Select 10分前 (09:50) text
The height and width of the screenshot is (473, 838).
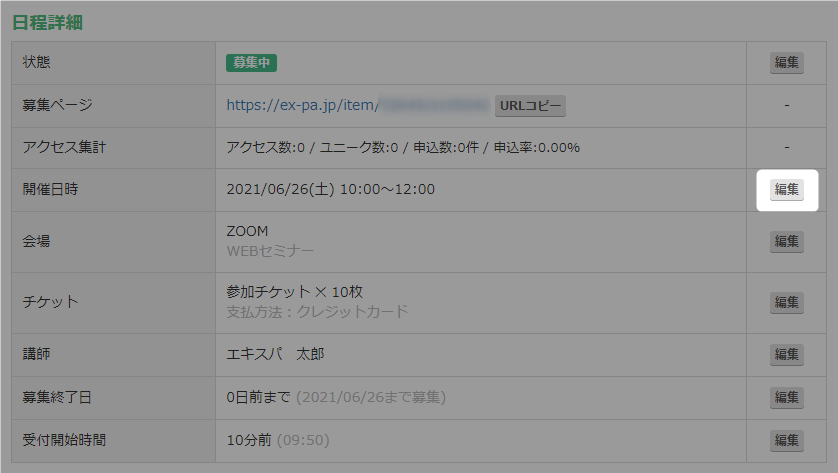(278, 440)
